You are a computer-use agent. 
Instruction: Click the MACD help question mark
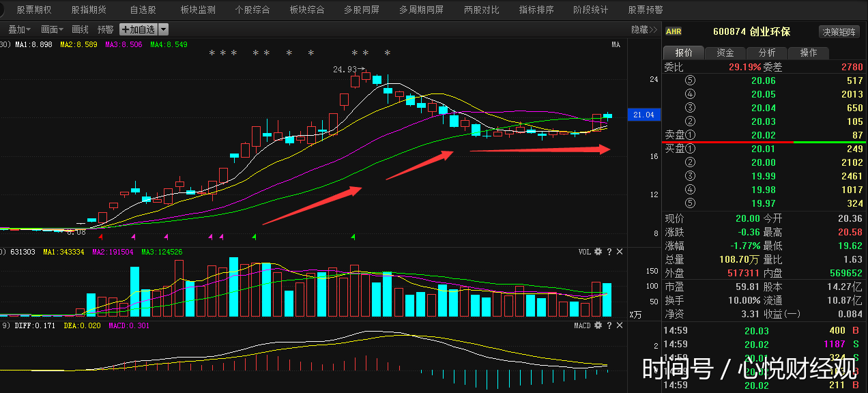coord(609,326)
